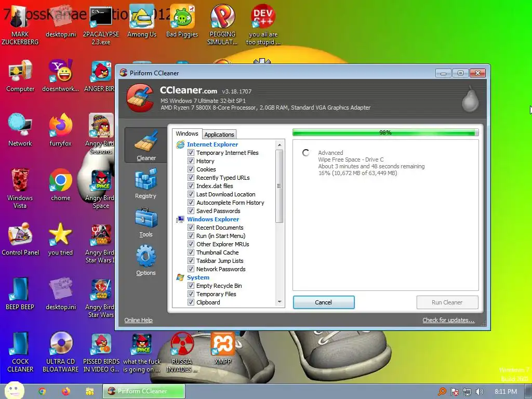
Task: Open MARK ZUCKERBERG desktop icon
Action: [20, 25]
